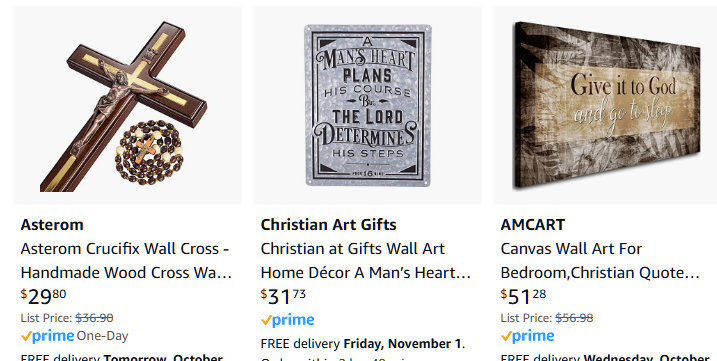Viewport: 717px width, 361px height.
Task: Click the struck-through $56.98 list price
Action: [x=574, y=318]
